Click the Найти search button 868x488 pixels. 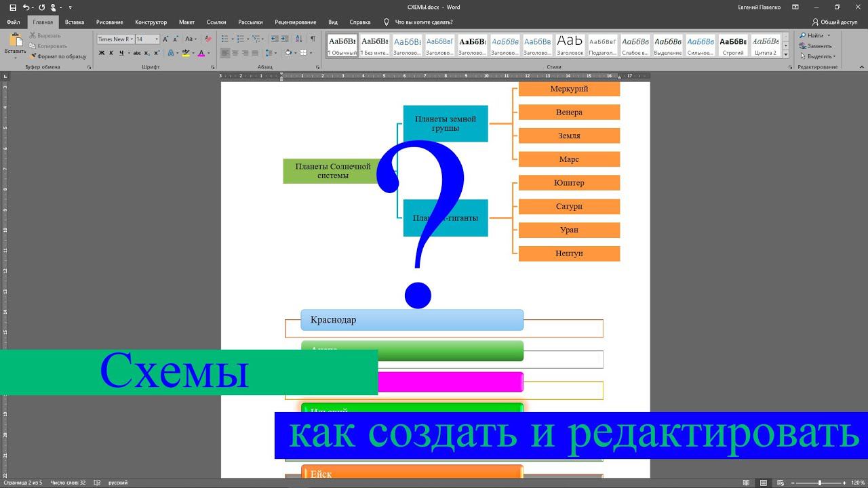[x=811, y=35]
